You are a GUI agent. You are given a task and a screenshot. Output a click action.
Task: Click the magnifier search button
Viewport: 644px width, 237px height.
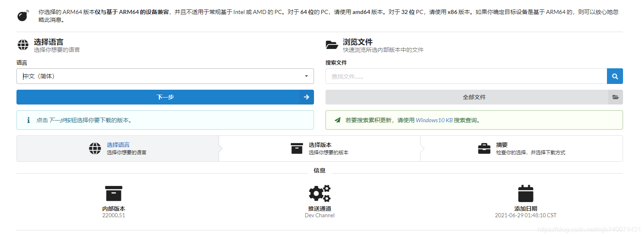click(615, 76)
